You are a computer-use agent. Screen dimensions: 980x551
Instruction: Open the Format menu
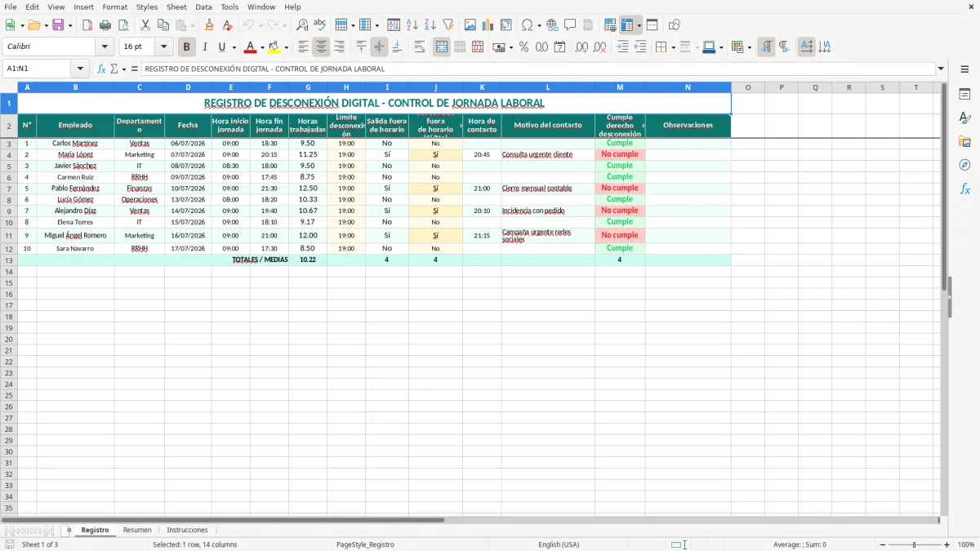[115, 7]
